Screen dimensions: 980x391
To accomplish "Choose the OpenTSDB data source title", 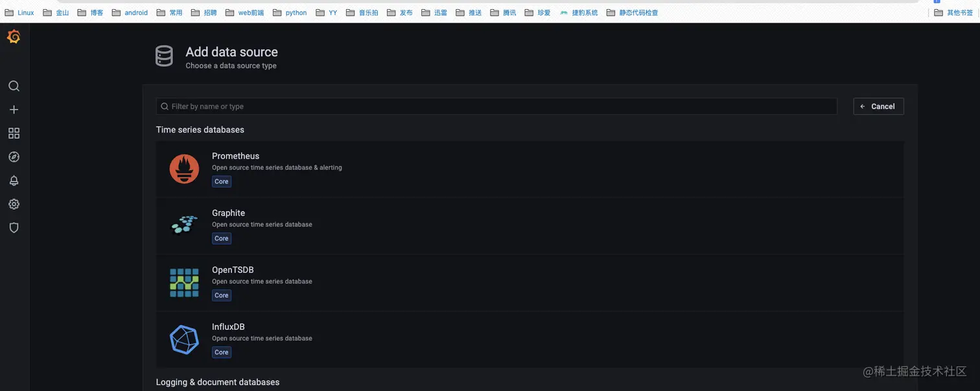I will click(x=233, y=270).
